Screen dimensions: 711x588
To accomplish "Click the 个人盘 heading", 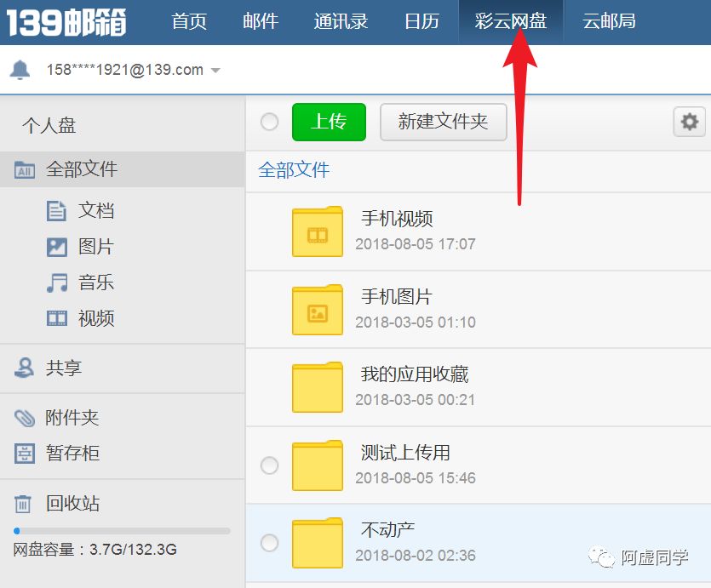I will pyautogui.click(x=49, y=125).
